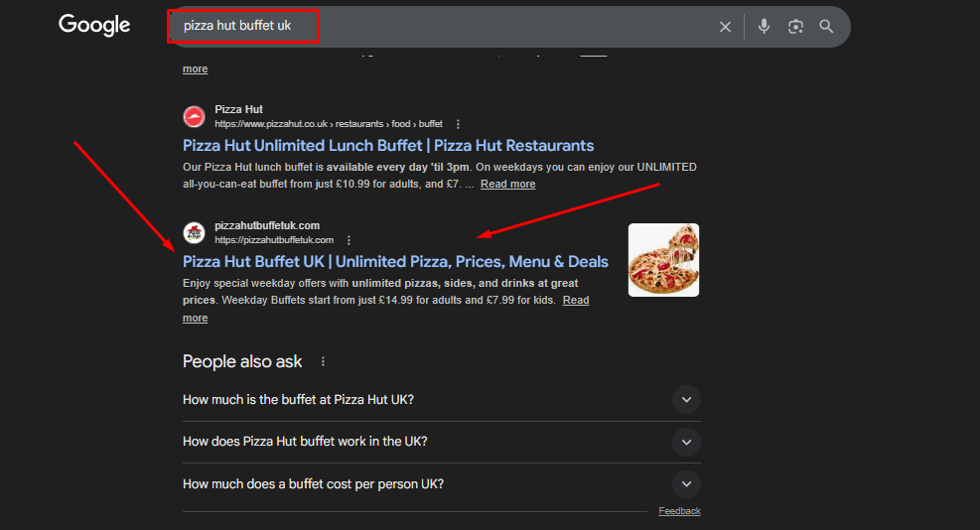
Task: Expand "How much is the buffet at Pizza Hut UK?"
Action: coord(686,400)
